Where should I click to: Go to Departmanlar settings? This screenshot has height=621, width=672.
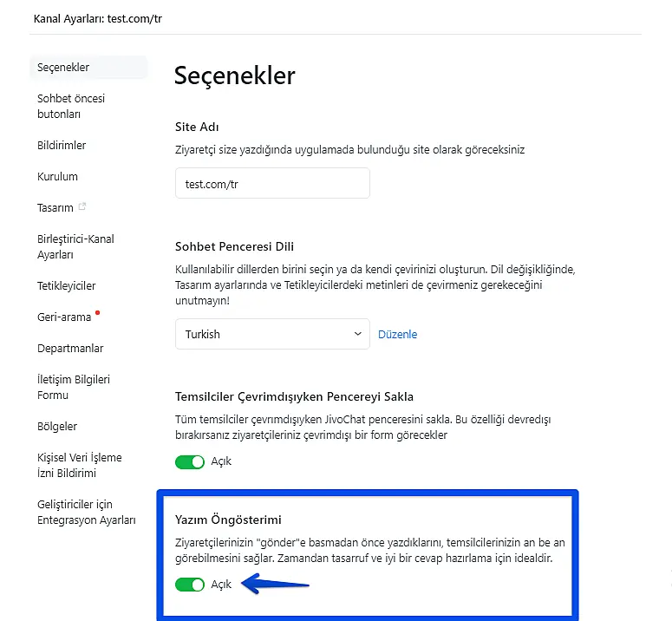(x=70, y=348)
